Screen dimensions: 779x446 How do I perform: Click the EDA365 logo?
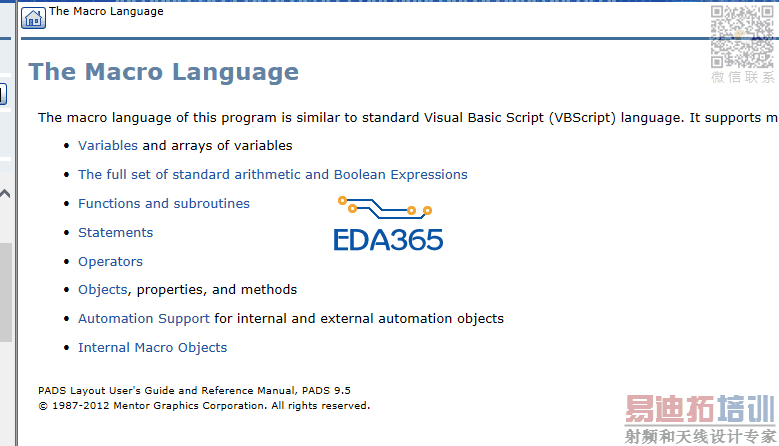coord(388,225)
